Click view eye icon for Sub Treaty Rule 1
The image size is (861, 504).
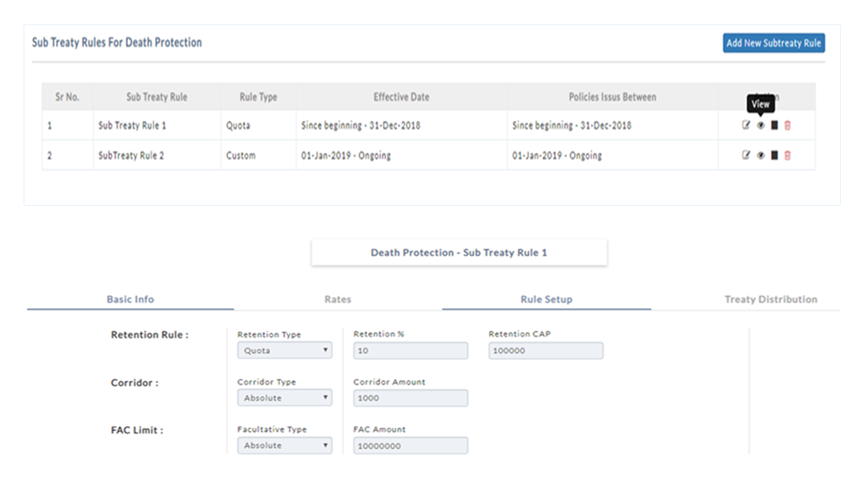[760, 126]
